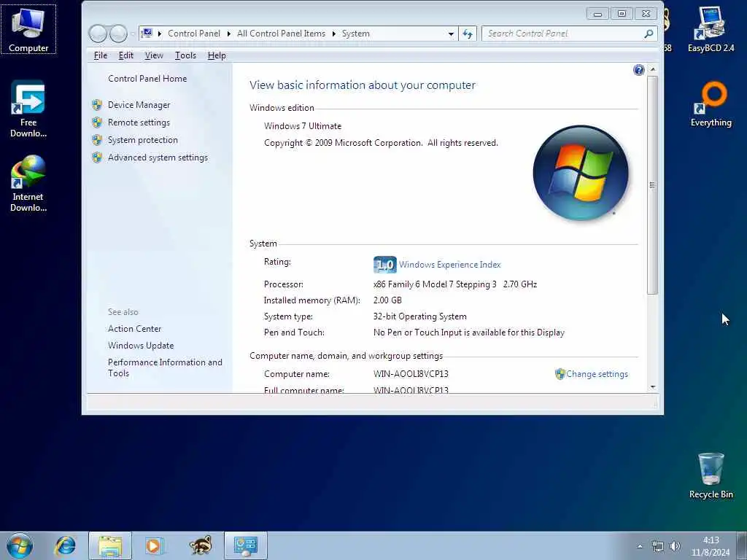747x560 pixels.
Task: Open Device Manager link
Action: (139, 105)
